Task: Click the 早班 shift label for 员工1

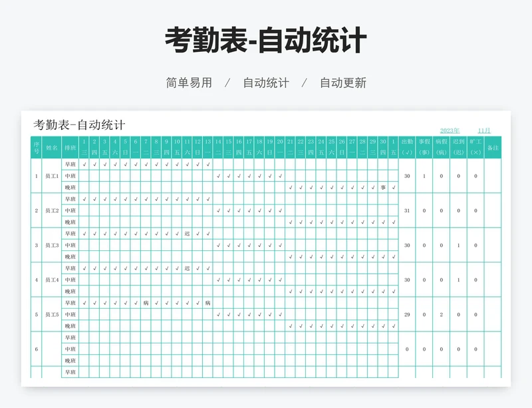Action: point(70,164)
